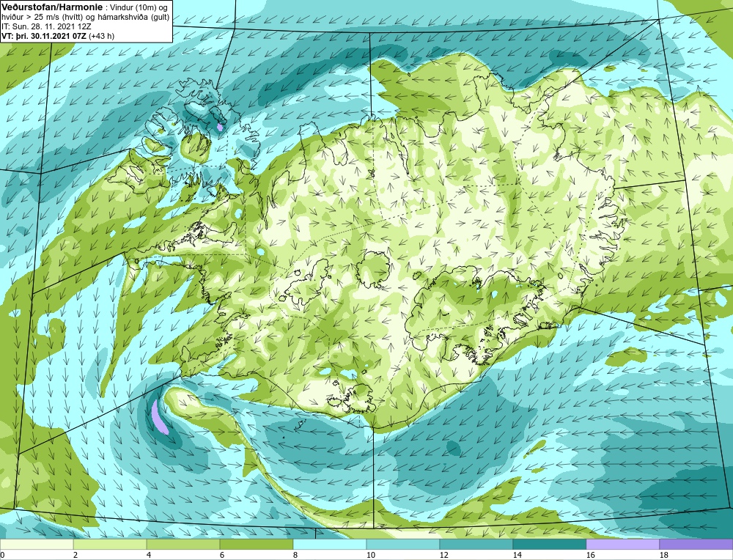The image size is (733, 560).
Task: Click the medium teal 12–14 m/s legend swatch
Action: point(476,544)
